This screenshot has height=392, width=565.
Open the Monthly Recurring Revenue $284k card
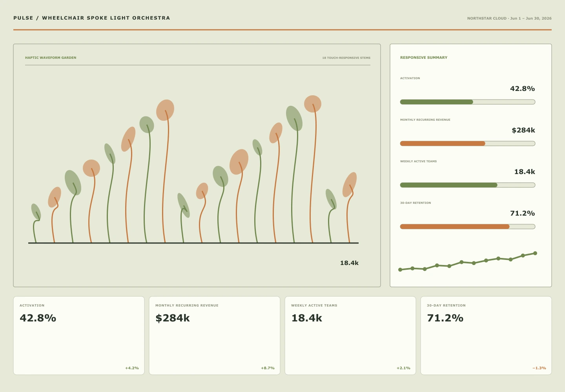(215, 336)
